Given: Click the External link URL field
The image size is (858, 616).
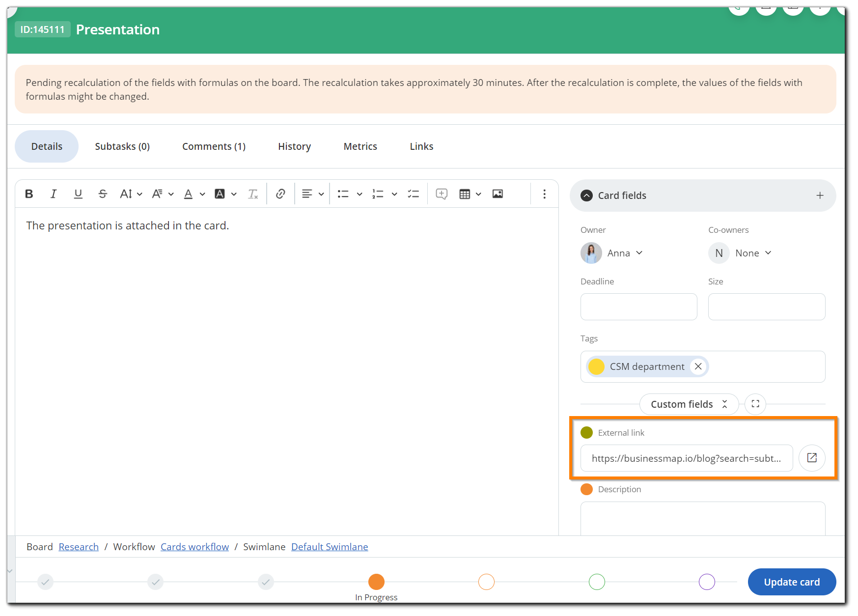Looking at the screenshot, I should pos(687,458).
